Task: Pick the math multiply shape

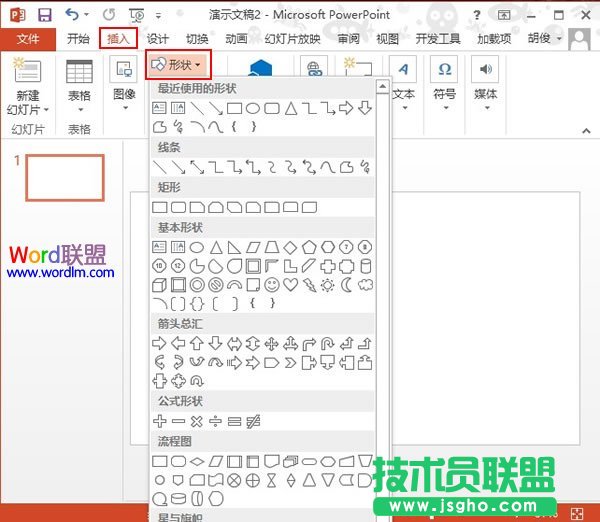Action: tap(197, 421)
